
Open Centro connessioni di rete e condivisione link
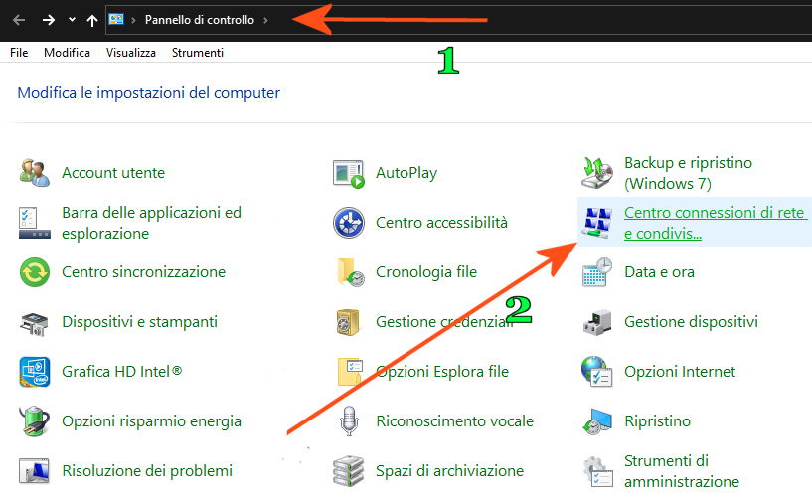click(x=716, y=223)
